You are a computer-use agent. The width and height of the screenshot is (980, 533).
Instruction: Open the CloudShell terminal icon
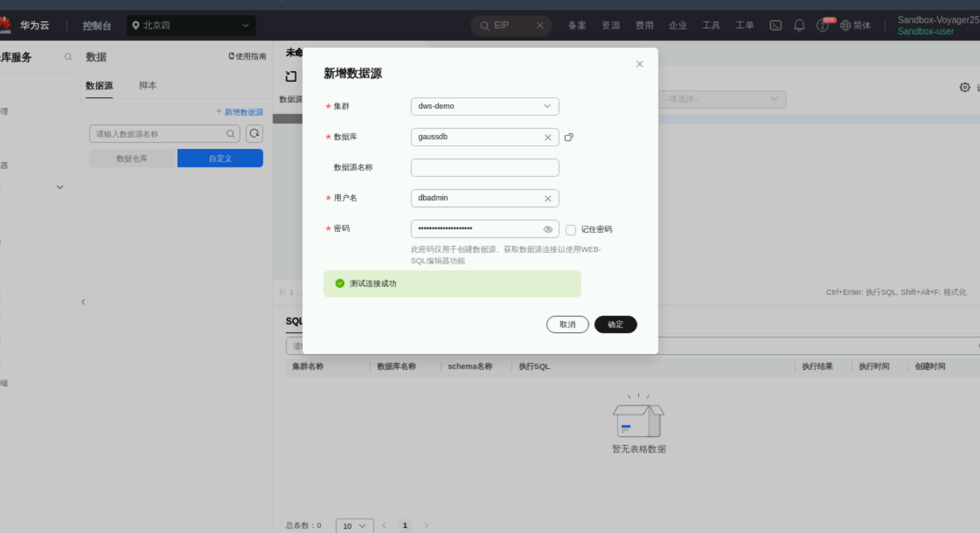pyautogui.click(x=775, y=26)
